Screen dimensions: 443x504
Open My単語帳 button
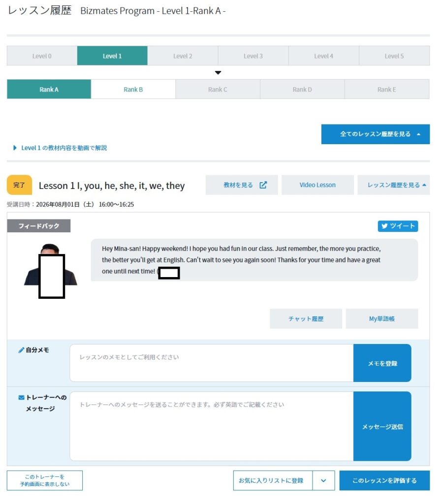(382, 318)
